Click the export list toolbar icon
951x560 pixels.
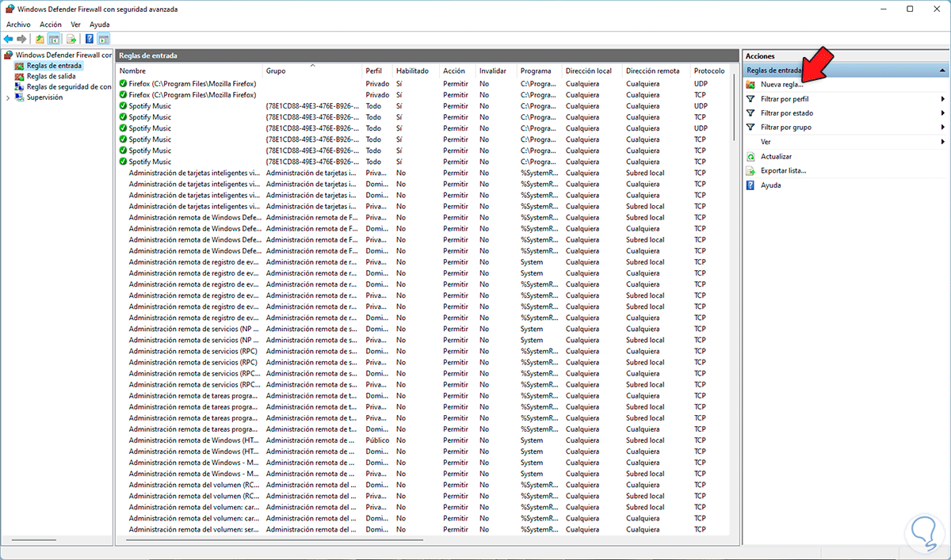(71, 39)
